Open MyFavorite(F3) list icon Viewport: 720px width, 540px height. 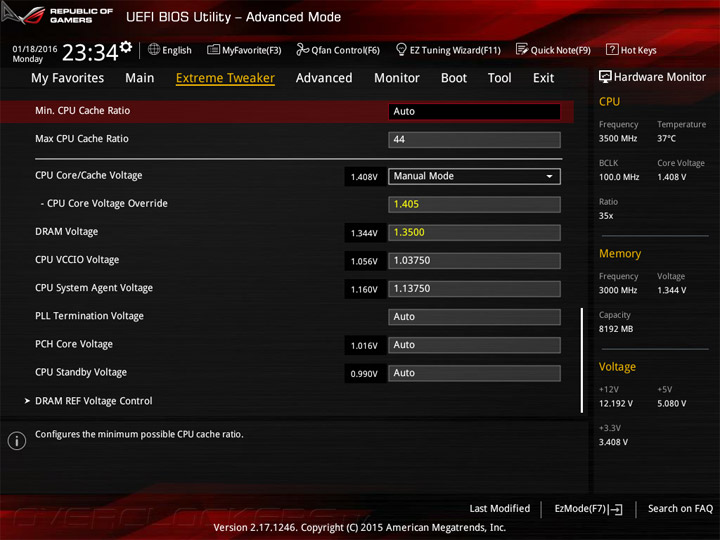pyautogui.click(x=213, y=50)
